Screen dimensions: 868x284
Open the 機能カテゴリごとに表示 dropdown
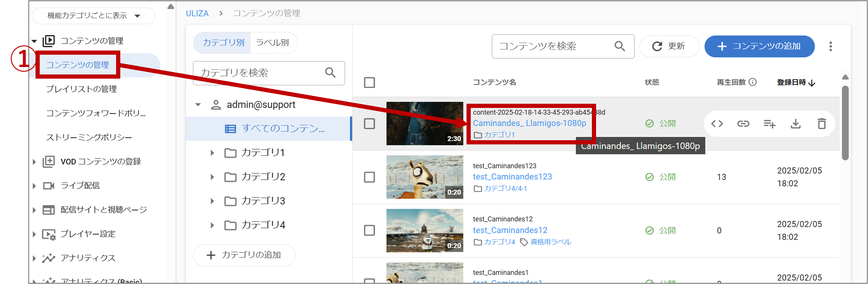[x=93, y=16]
